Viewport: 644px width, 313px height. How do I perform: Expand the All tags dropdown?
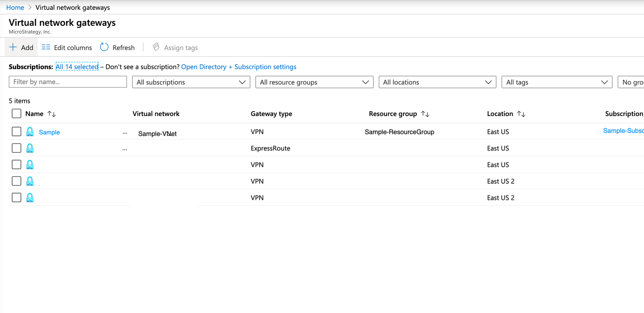click(557, 82)
